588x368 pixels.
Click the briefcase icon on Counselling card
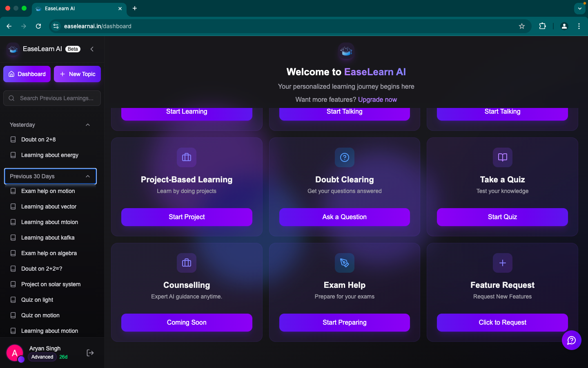coord(187,263)
